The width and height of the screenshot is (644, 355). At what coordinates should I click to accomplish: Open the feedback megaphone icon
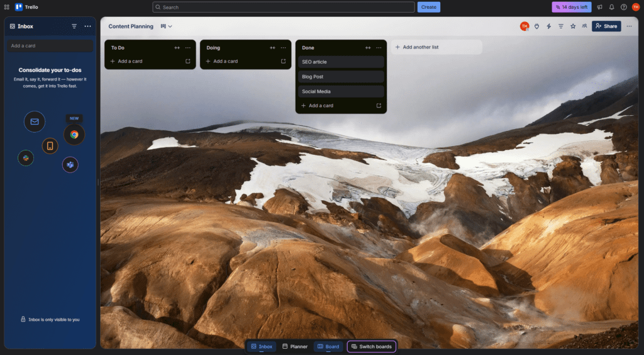(x=599, y=7)
